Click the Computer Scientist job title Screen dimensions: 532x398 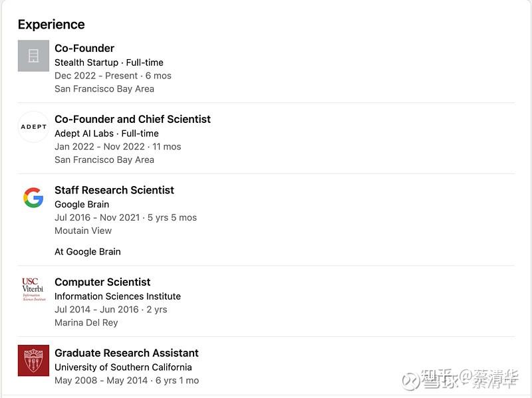click(x=102, y=282)
